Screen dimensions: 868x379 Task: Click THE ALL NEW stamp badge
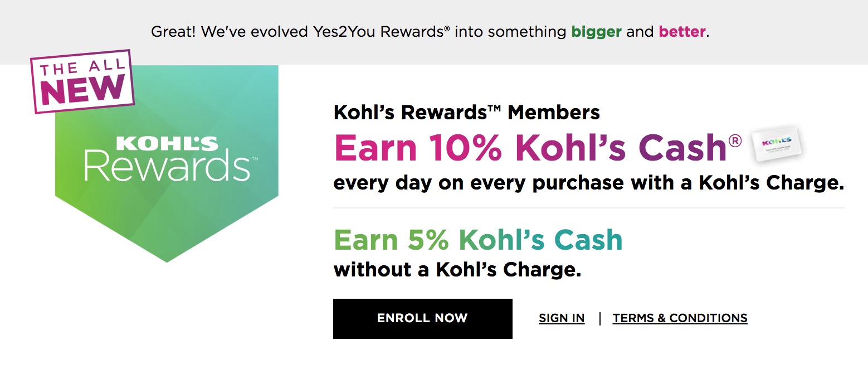coord(82,81)
